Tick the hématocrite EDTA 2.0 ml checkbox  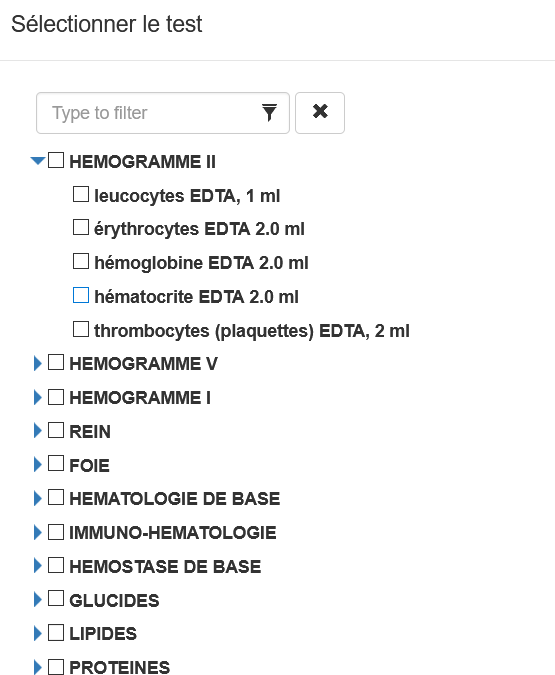(81, 295)
